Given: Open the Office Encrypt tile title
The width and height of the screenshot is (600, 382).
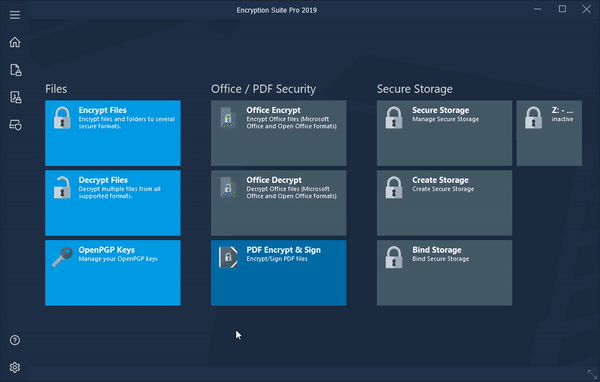Looking at the screenshot, I should (x=274, y=110).
